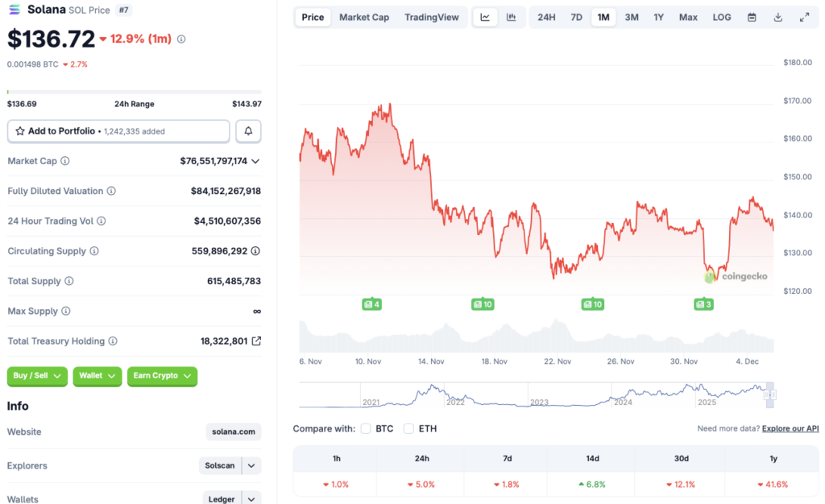Set a price alert with the bell icon
This screenshot has width=825, height=504.
pyautogui.click(x=248, y=130)
